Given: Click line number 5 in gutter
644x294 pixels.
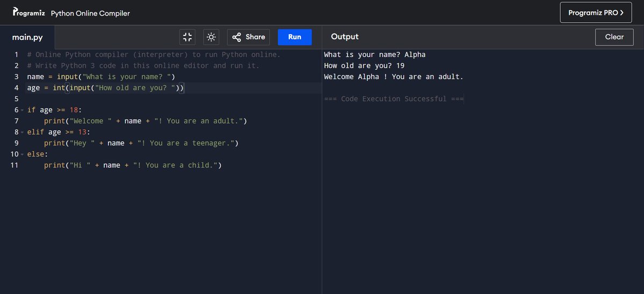Looking at the screenshot, I should [x=17, y=99].
